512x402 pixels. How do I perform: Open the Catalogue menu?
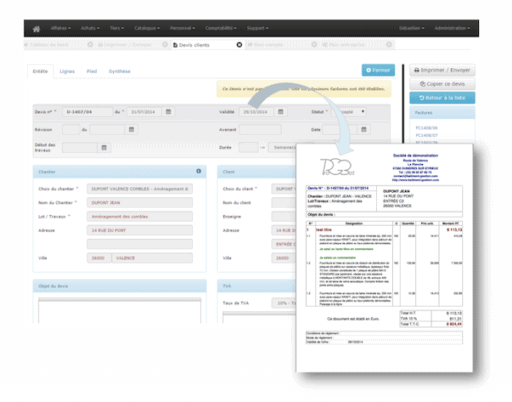(147, 28)
